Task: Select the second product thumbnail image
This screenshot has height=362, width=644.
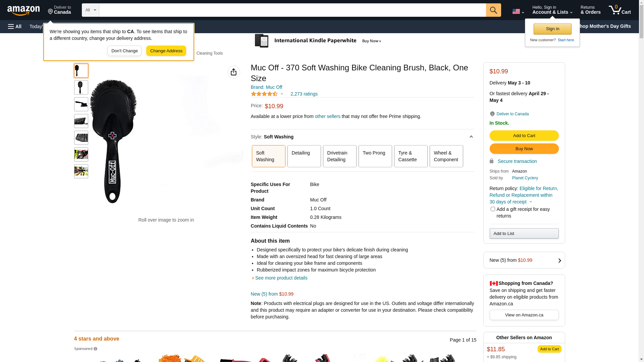Action: point(81,87)
